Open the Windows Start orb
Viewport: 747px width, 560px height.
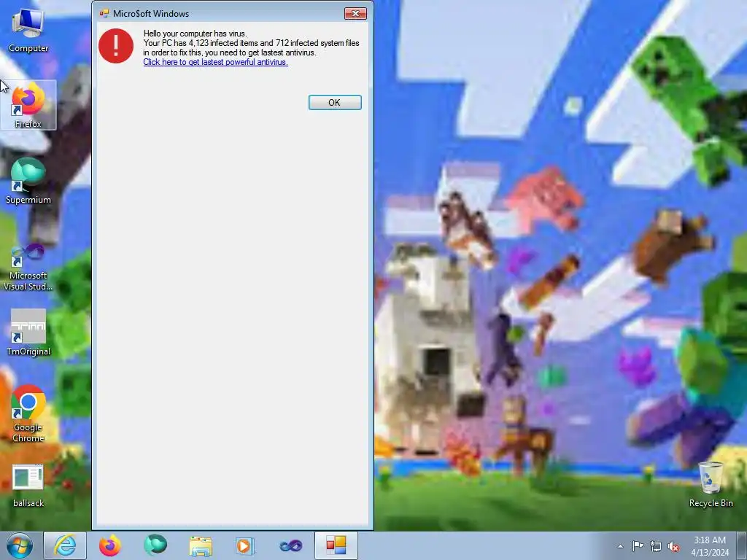tap(20, 545)
